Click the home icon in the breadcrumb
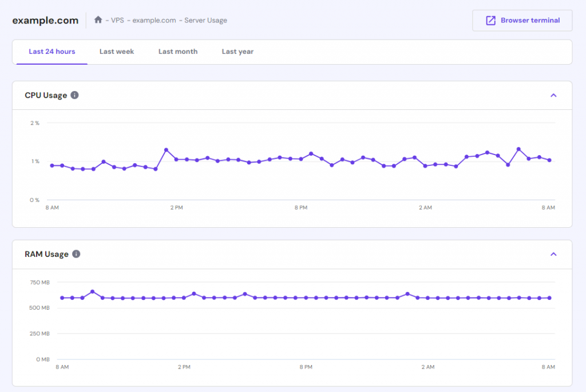586x392 pixels. 98,20
